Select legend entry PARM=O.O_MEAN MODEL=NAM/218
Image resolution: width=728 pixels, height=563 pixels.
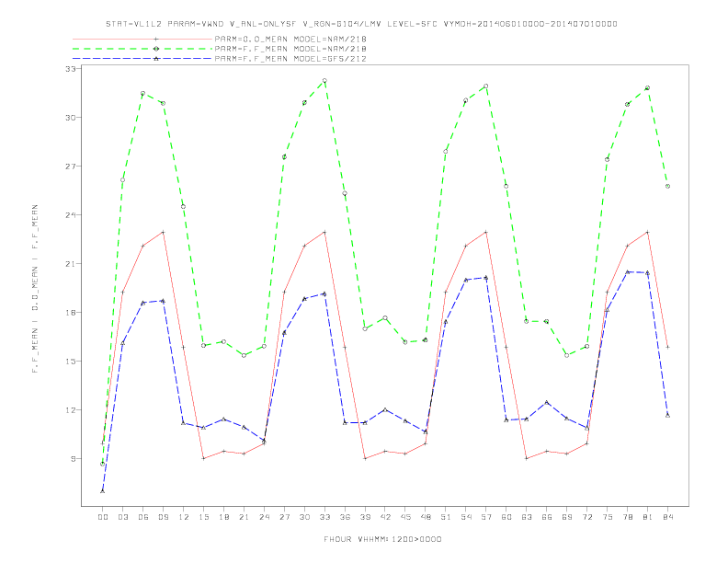[290, 39]
